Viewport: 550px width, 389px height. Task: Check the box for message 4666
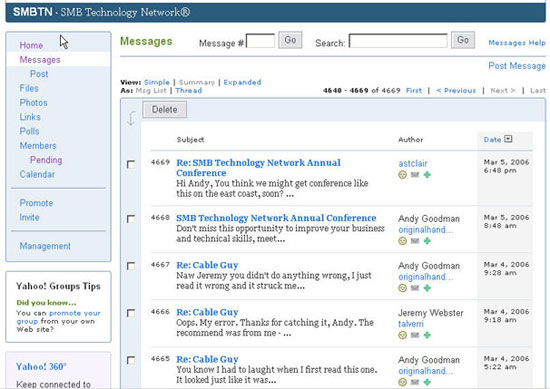[131, 313]
